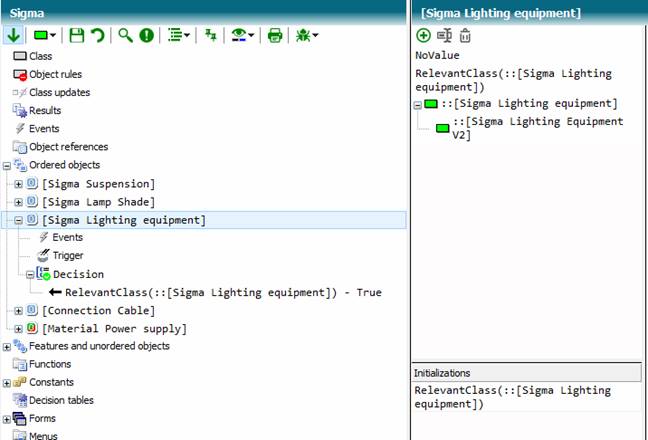Expand Features and unordered objects
The image size is (648, 440).
coord(7,347)
